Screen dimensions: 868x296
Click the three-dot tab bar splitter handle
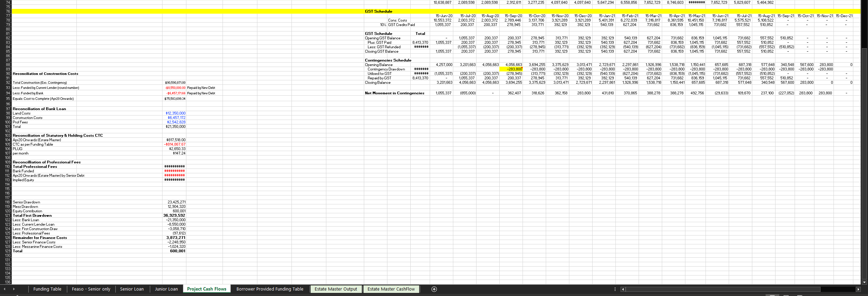click(x=615, y=289)
